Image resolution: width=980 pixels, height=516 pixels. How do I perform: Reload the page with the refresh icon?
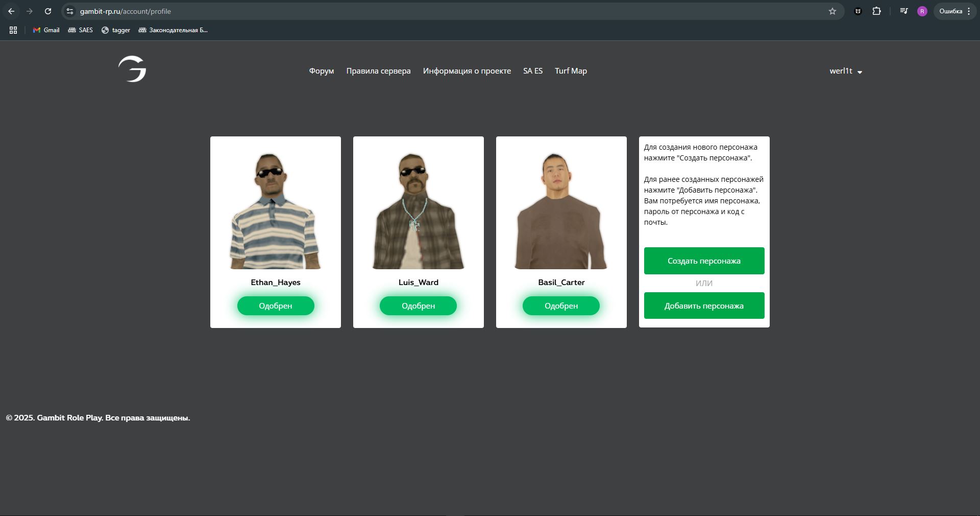tap(48, 11)
